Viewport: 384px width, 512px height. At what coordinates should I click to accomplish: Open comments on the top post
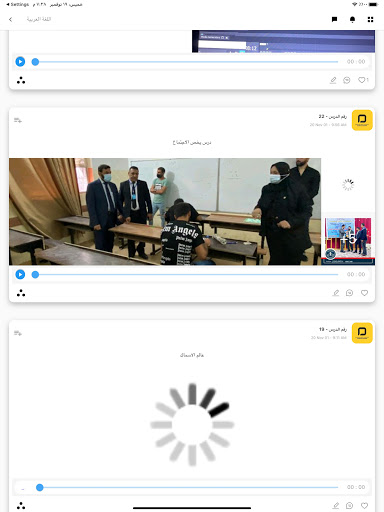click(x=347, y=80)
